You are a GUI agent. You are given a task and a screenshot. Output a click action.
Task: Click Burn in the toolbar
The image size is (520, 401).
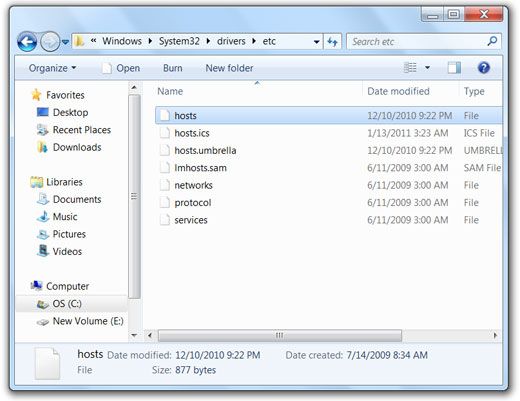pos(172,68)
